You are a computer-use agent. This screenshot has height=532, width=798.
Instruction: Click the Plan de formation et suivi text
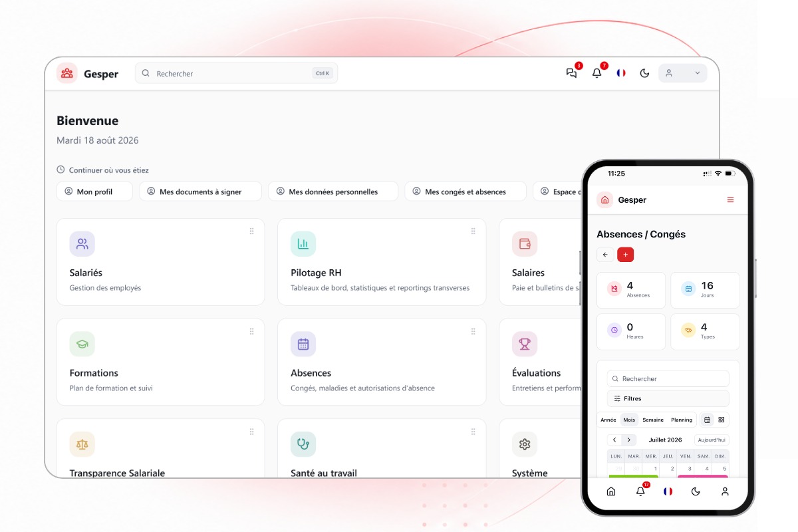(x=111, y=388)
